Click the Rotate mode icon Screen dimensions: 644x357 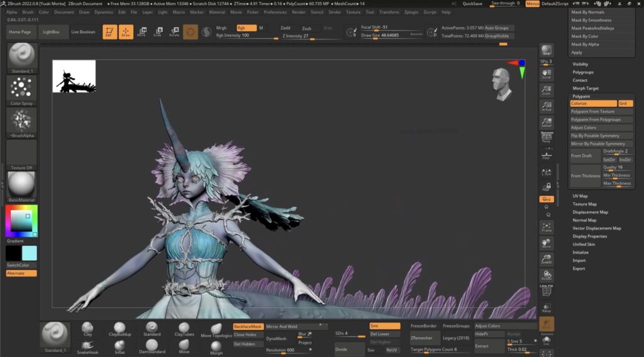click(174, 31)
